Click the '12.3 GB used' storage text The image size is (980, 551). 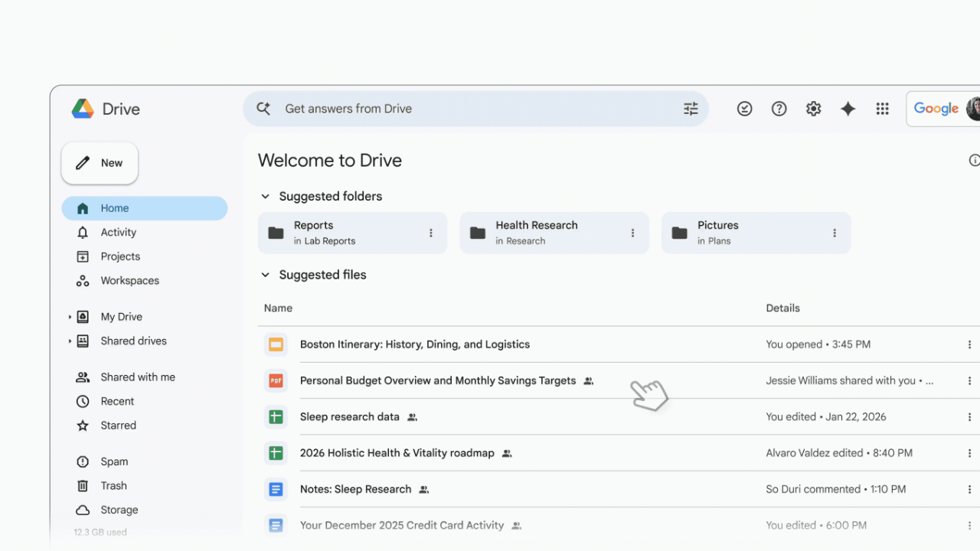pos(100,532)
